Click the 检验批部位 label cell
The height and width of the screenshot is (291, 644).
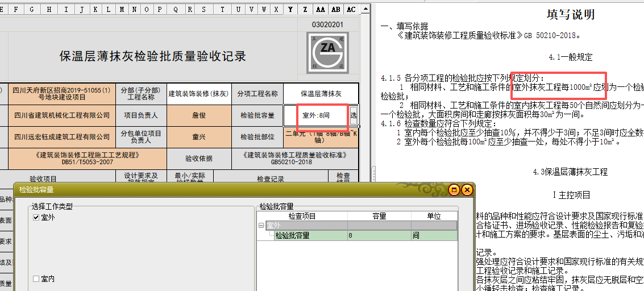257,136
